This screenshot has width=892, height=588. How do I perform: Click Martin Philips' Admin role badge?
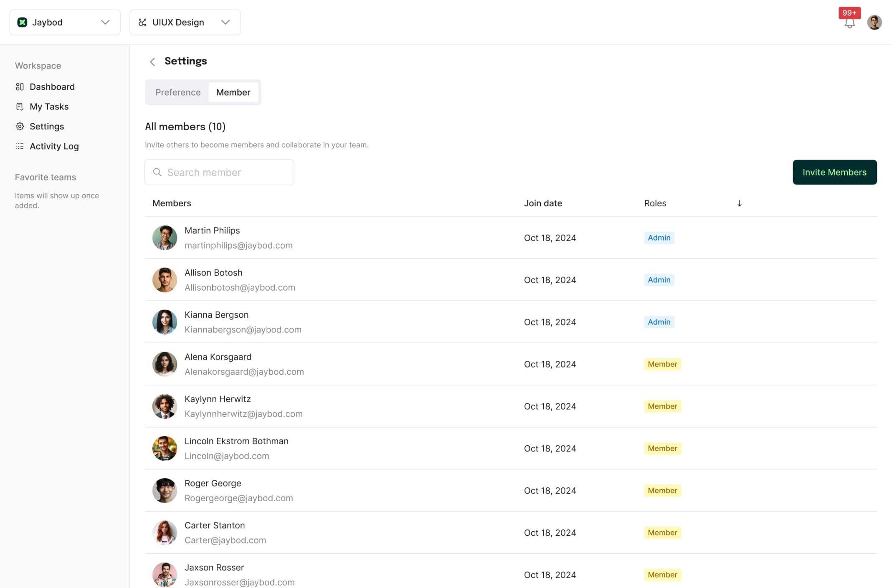[x=659, y=238]
